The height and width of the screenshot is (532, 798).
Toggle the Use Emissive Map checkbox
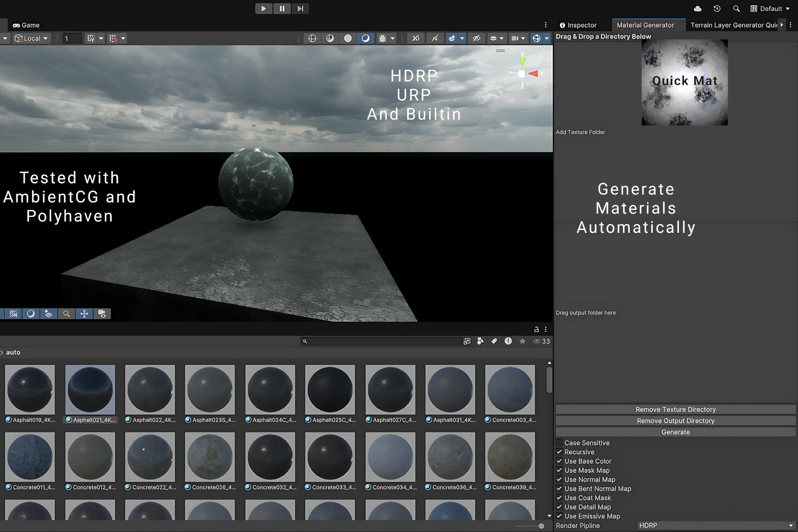559,516
